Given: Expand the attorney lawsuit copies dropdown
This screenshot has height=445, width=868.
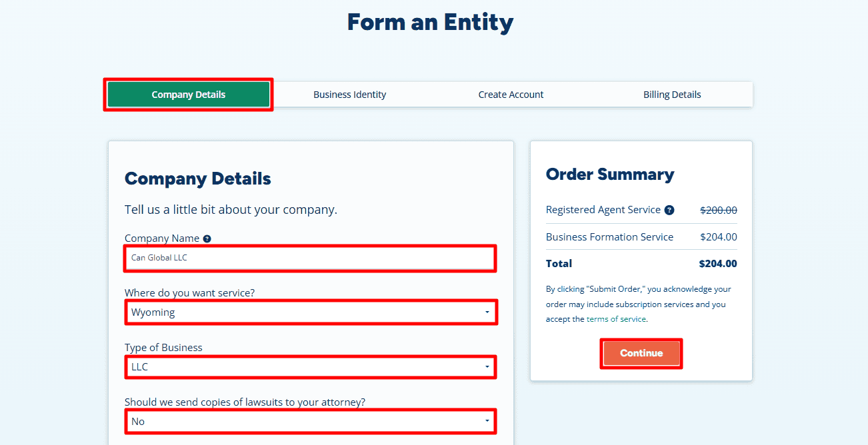Looking at the screenshot, I should click(x=311, y=421).
